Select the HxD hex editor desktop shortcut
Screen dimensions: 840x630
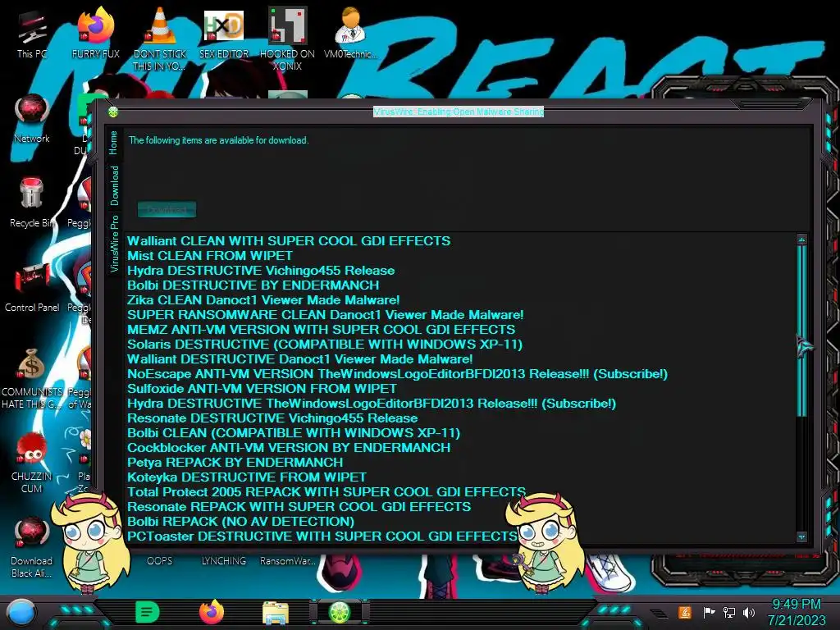click(x=224, y=34)
